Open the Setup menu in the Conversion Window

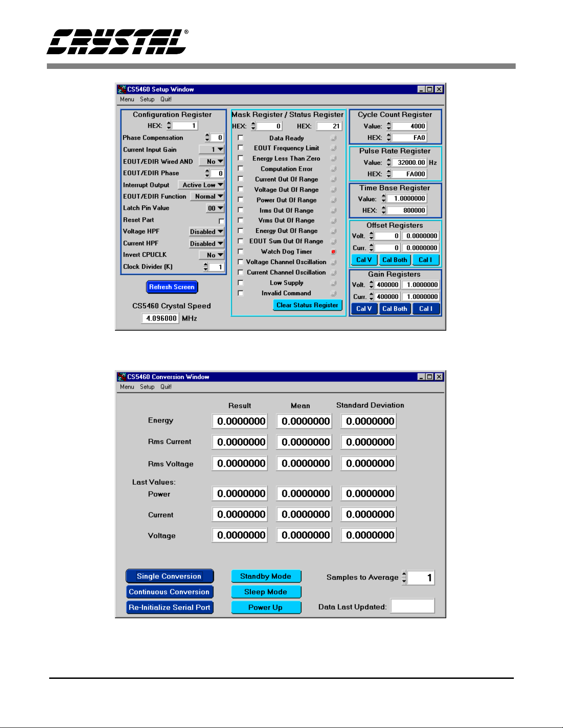pos(147,387)
